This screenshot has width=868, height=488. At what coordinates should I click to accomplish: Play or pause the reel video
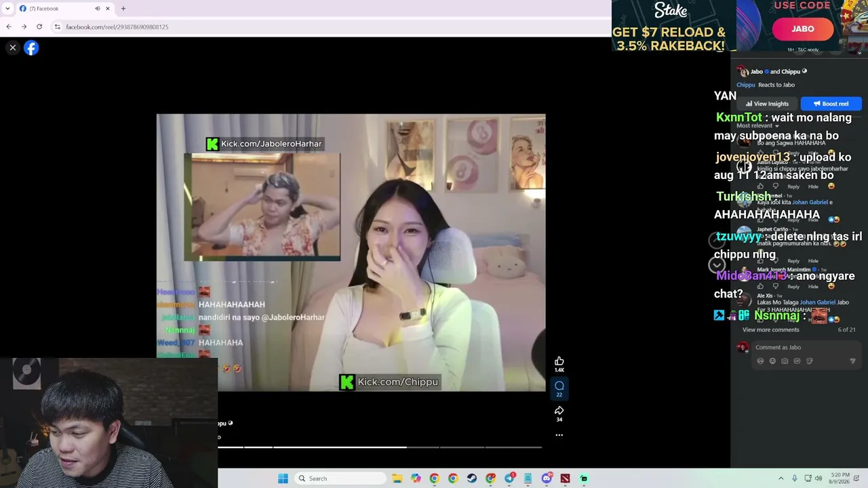pos(351,252)
